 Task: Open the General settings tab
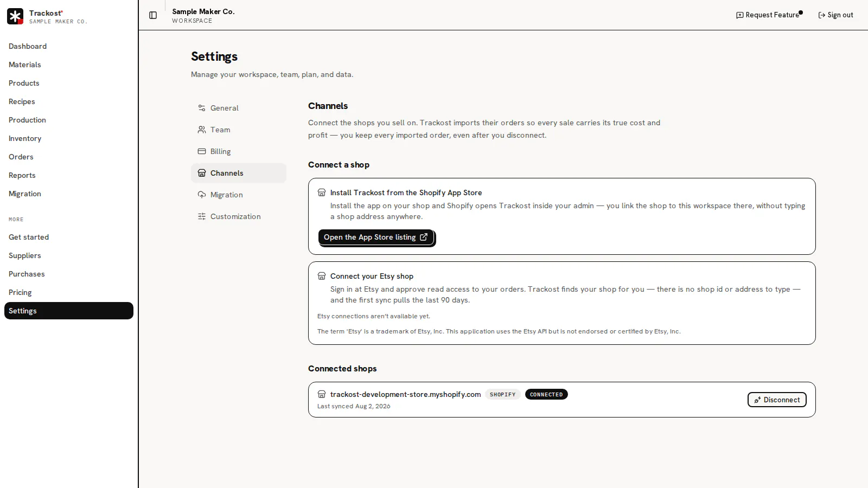tap(239, 108)
